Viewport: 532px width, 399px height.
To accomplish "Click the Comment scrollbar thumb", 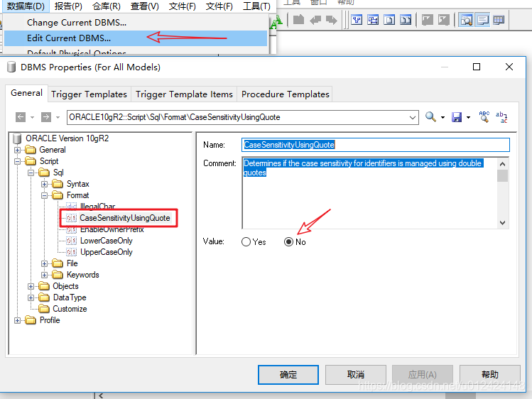I will coord(502,176).
